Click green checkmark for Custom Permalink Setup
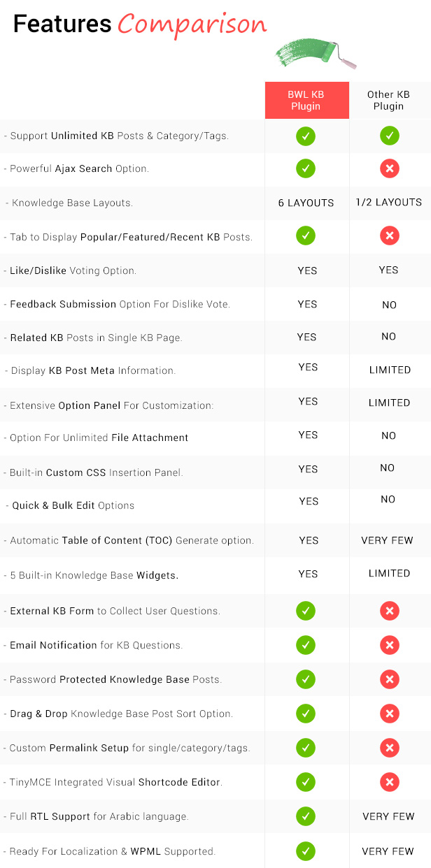This screenshot has width=431, height=868. point(306,748)
